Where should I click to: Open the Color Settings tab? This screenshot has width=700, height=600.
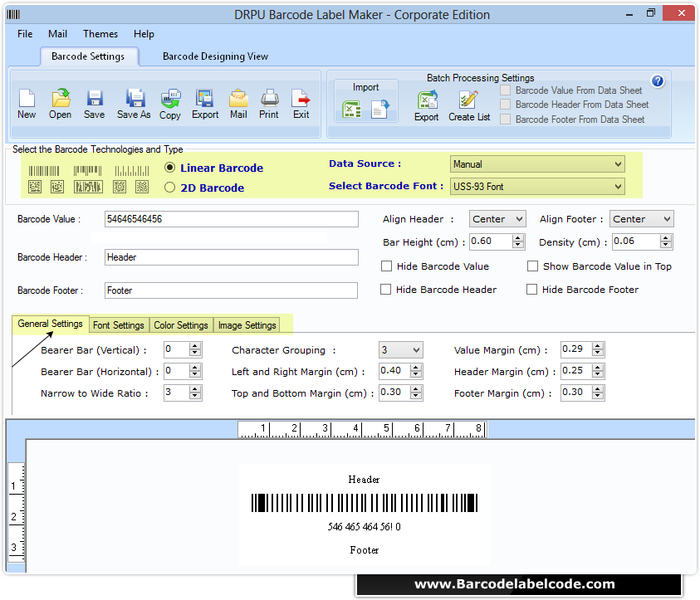coord(181,325)
